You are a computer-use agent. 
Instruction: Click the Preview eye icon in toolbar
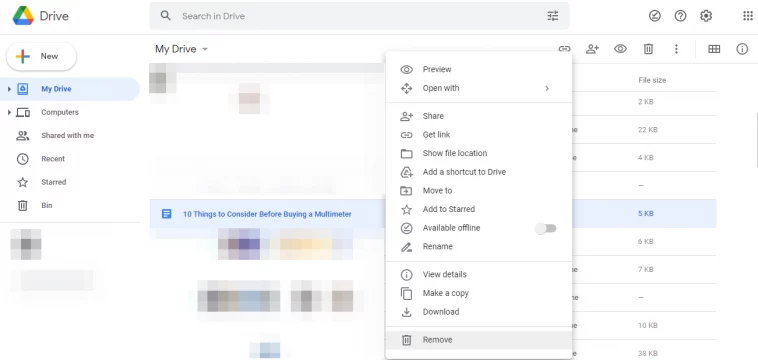(620, 49)
